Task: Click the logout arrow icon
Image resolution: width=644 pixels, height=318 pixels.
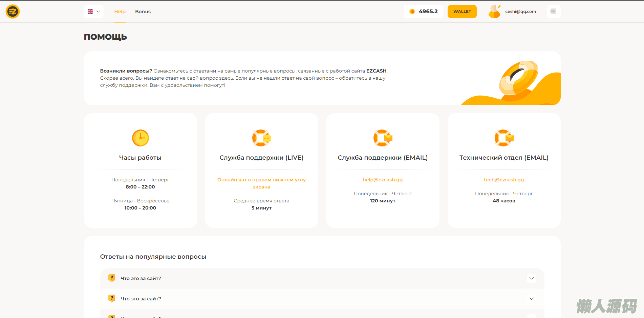Action: point(553,12)
